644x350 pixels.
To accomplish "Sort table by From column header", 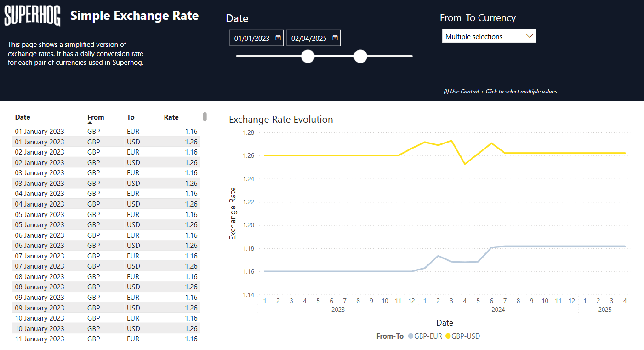I will tap(96, 117).
